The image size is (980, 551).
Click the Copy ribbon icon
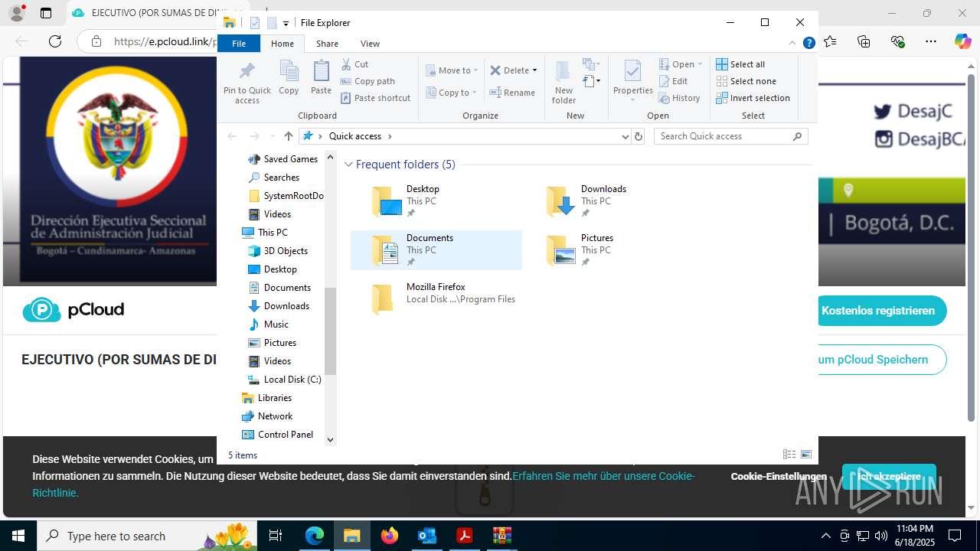pyautogui.click(x=289, y=78)
